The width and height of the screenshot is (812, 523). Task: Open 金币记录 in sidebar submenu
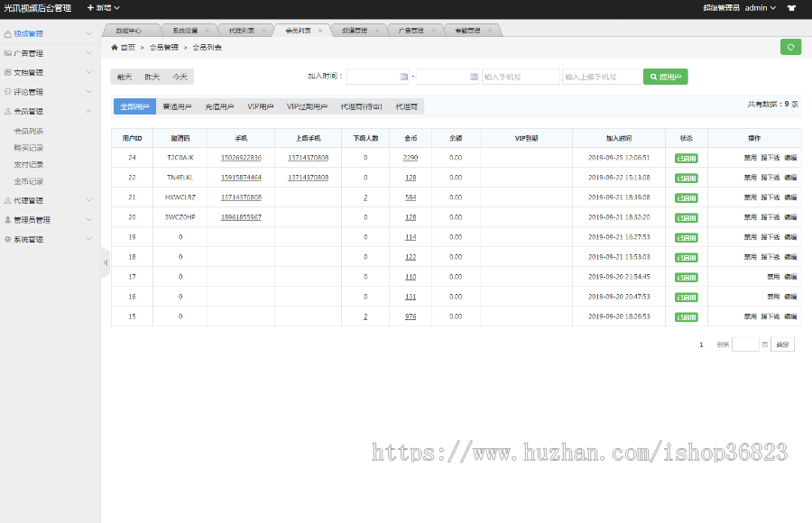[x=29, y=181]
